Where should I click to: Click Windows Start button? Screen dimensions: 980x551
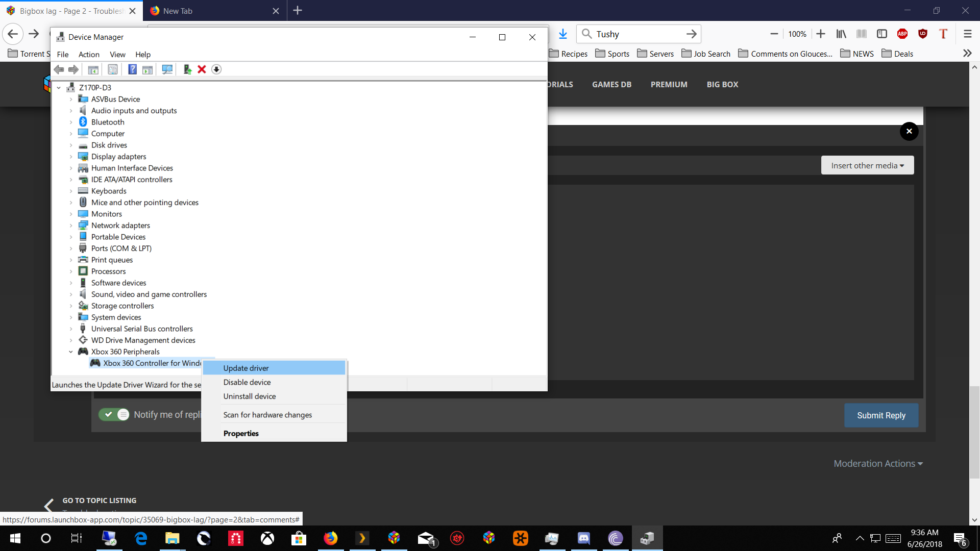(15, 538)
